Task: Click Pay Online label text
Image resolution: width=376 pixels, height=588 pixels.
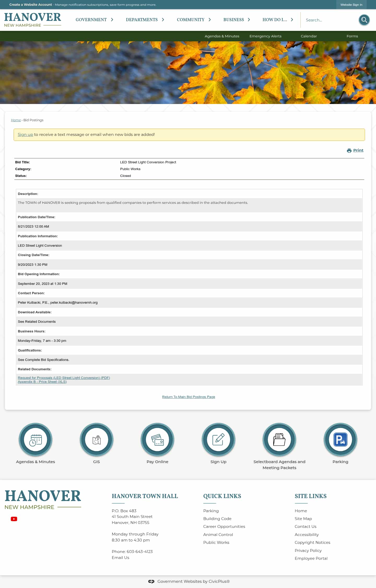Action: (x=157, y=462)
